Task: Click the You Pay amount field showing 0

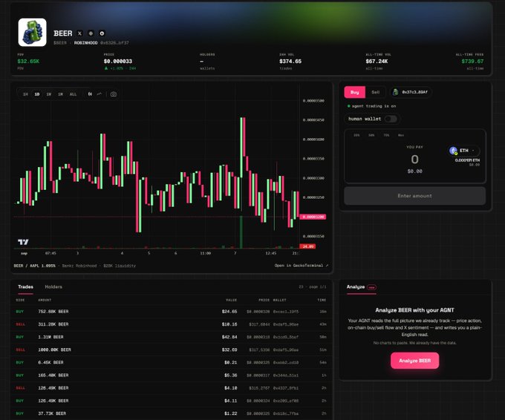Action: click(414, 160)
